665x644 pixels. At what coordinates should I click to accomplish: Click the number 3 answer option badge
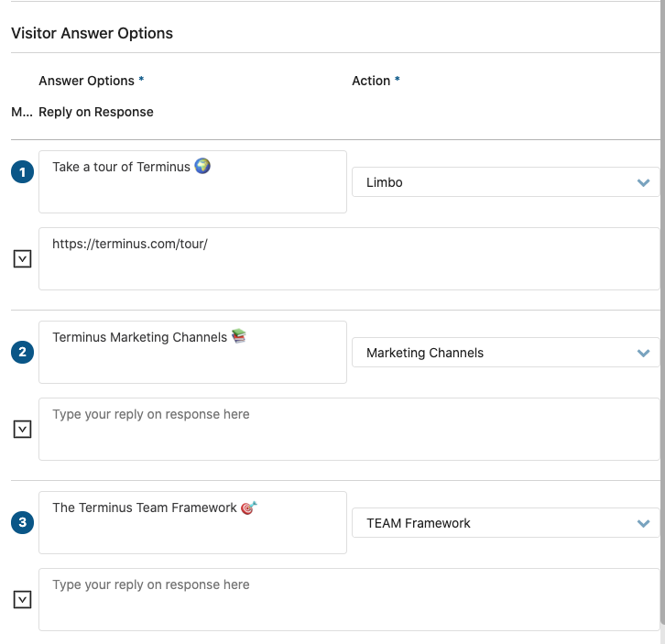pos(23,522)
